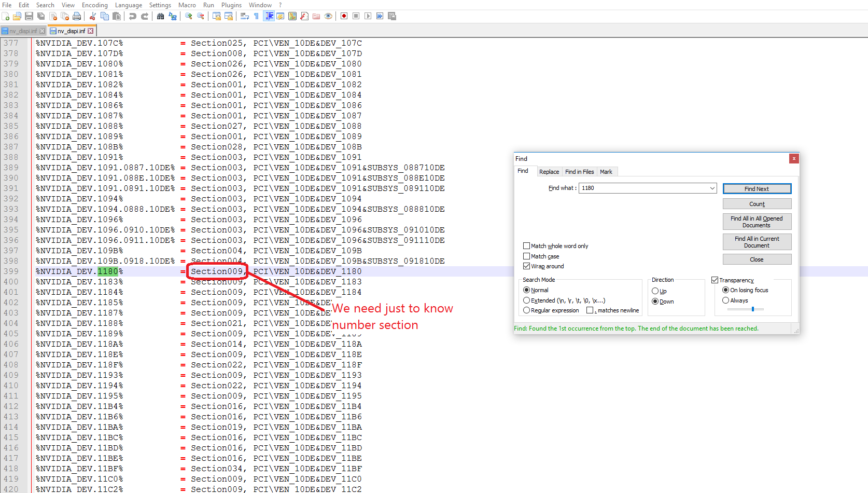Click the Paste toolbar icon

(117, 16)
